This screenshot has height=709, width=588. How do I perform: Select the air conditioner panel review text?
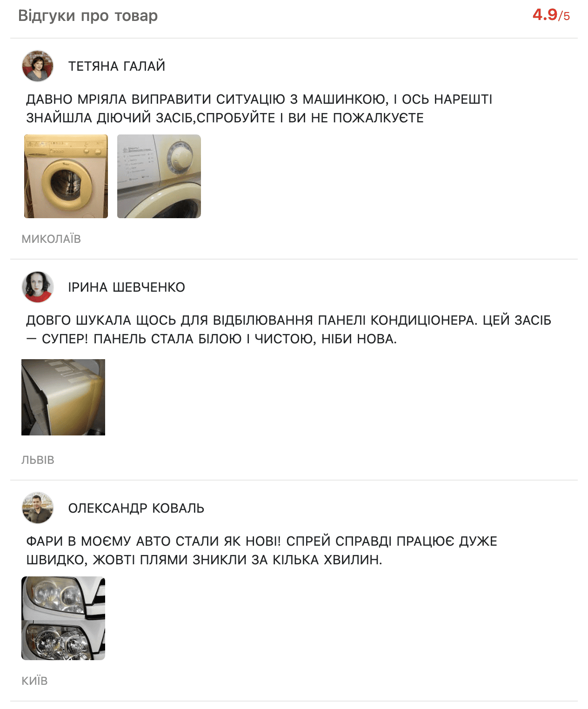[288, 329]
